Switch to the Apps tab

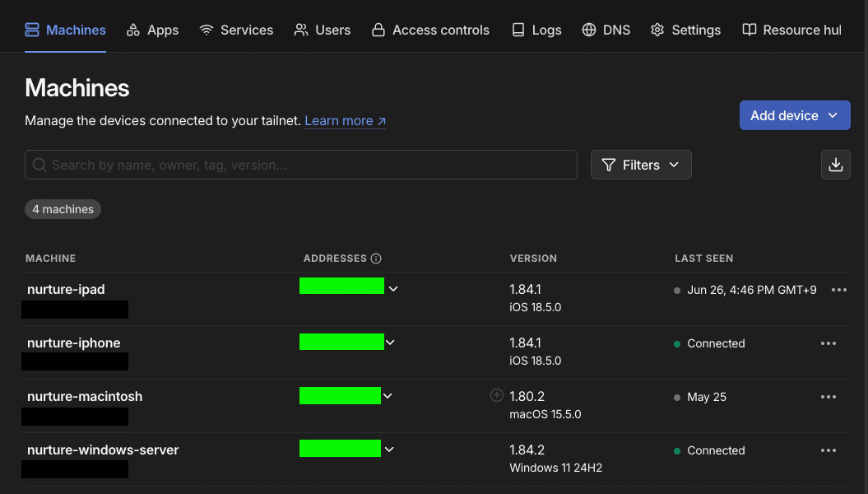(152, 30)
